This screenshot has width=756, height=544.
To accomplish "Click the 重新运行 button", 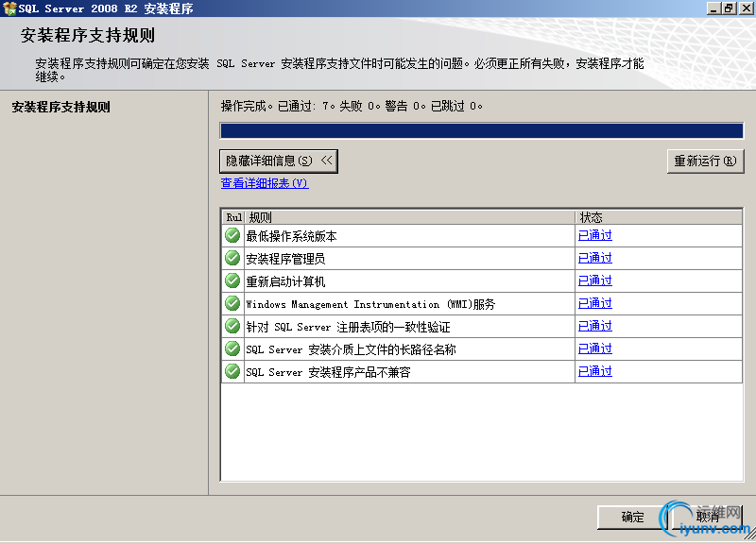I will [705, 161].
